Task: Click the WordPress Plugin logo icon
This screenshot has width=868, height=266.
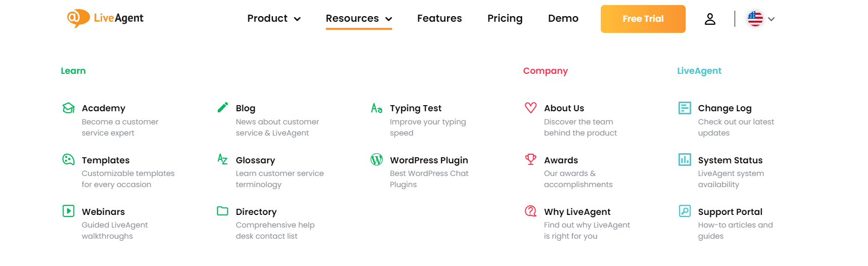Action: click(x=376, y=160)
